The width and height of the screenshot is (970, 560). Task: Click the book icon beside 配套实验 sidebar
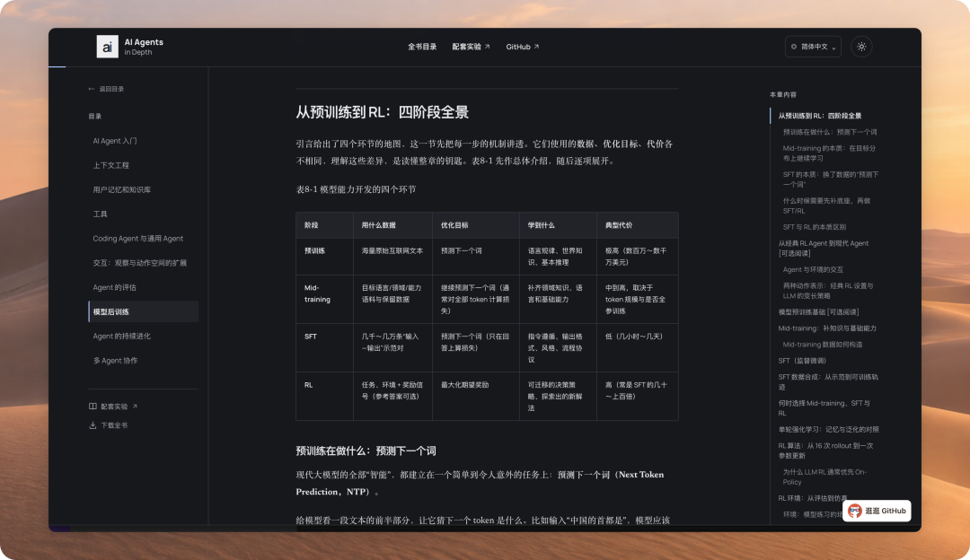point(93,407)
